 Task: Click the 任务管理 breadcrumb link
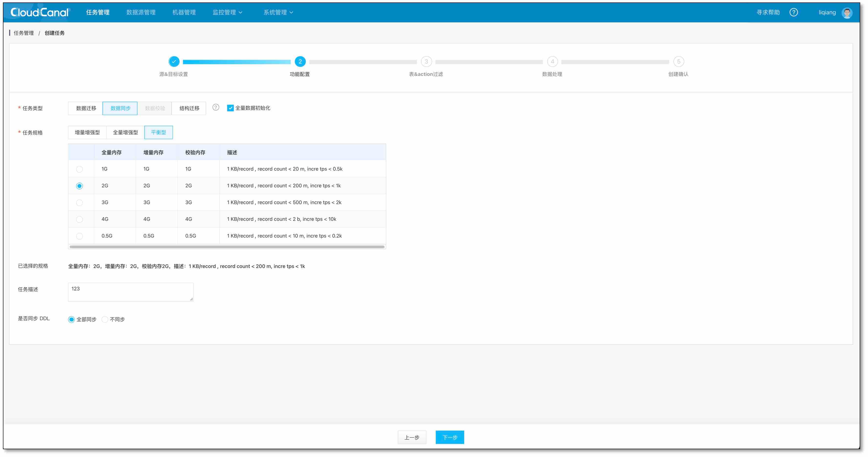coord(24,33)
